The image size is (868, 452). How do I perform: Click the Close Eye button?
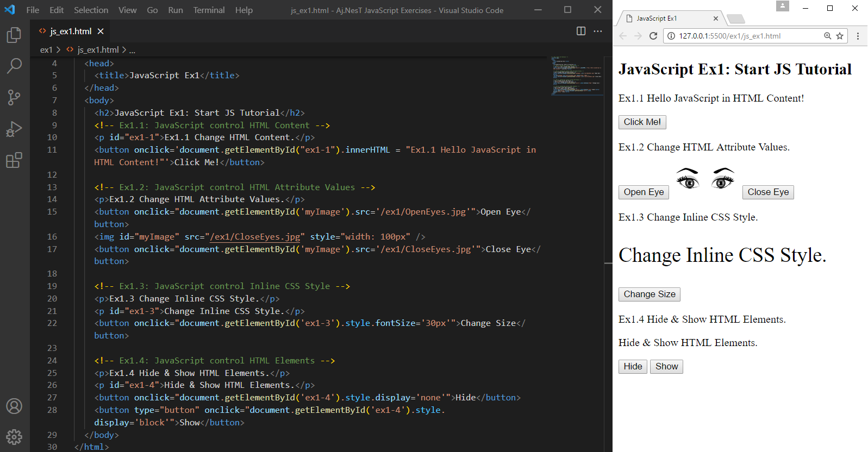767,192
